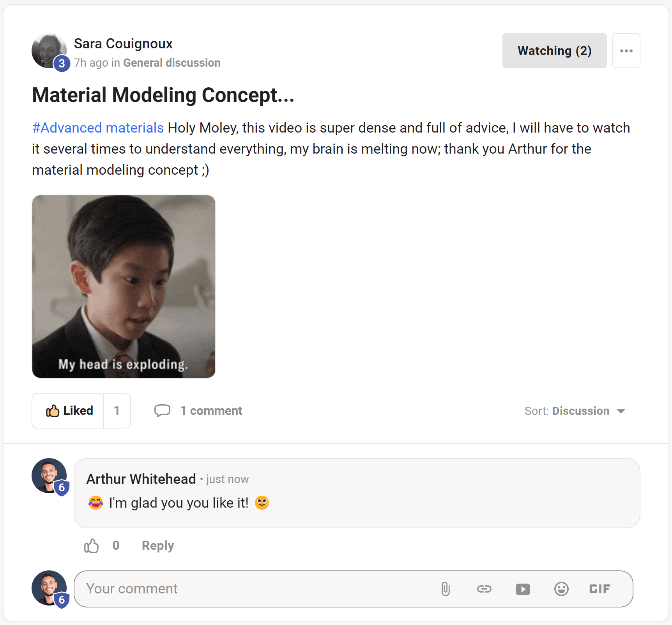Click into the Your comment field

[x=253, y=589]
